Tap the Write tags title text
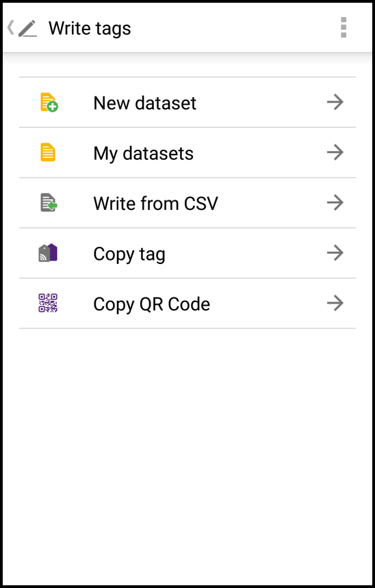 point(90,29)
